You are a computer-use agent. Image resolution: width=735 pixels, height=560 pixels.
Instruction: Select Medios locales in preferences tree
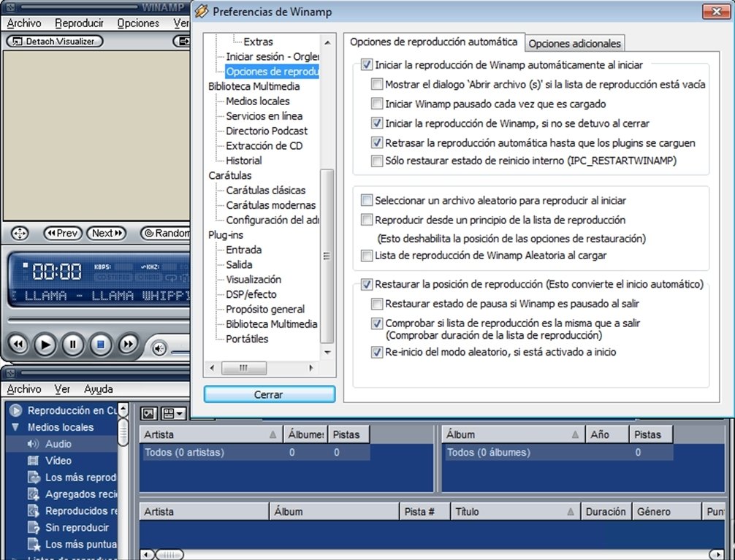258,101
